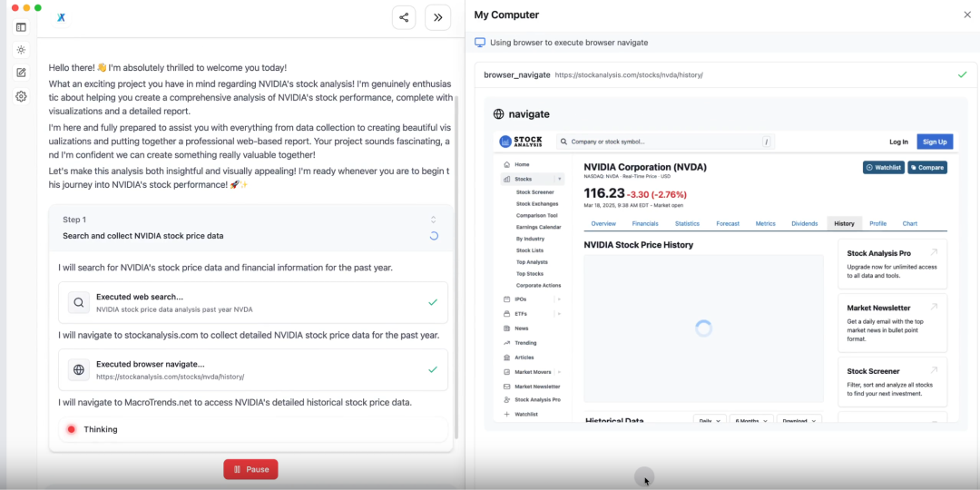The image size is (980, 490).
Task: Switch to the Dividends tab
Action: pos(804,224)
